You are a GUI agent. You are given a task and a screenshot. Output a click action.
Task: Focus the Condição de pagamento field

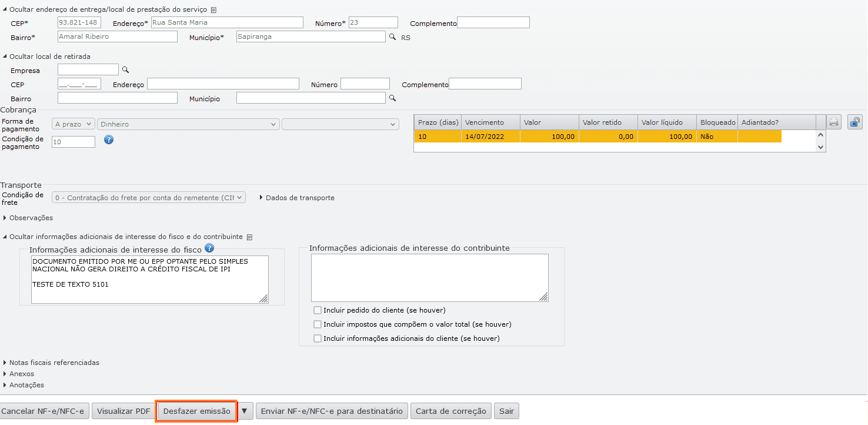[74, 142]
